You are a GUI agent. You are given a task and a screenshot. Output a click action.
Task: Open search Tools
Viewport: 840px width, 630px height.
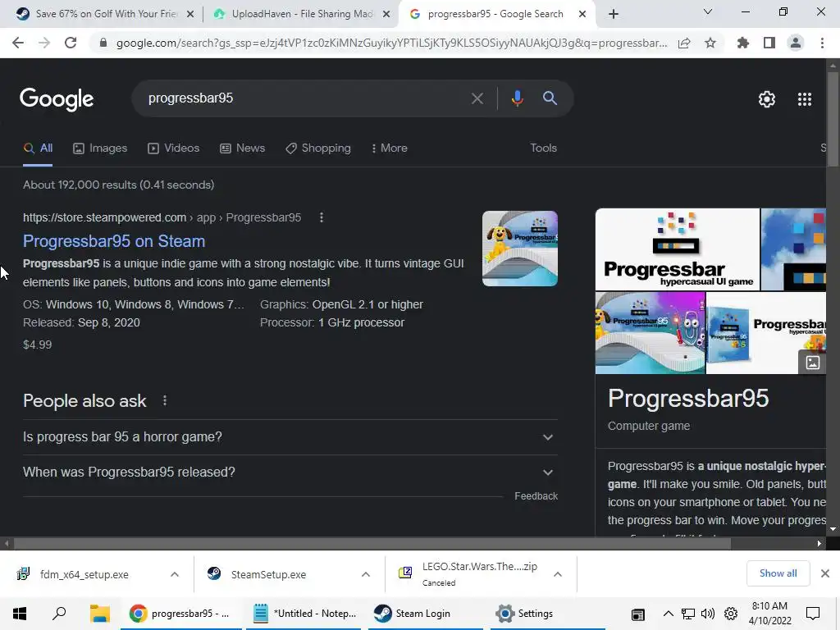[x=543, y=148]
